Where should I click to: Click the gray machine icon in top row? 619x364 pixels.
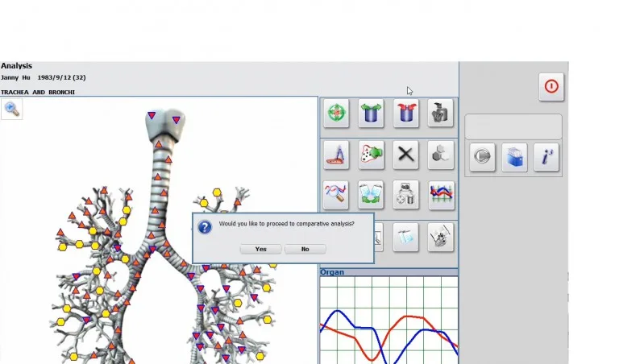coord(440,114)
